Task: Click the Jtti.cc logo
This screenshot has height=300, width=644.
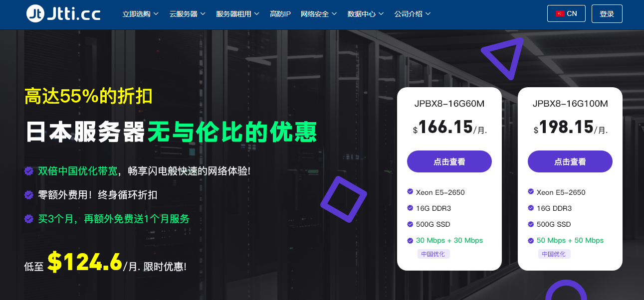Action: [62, 13]
